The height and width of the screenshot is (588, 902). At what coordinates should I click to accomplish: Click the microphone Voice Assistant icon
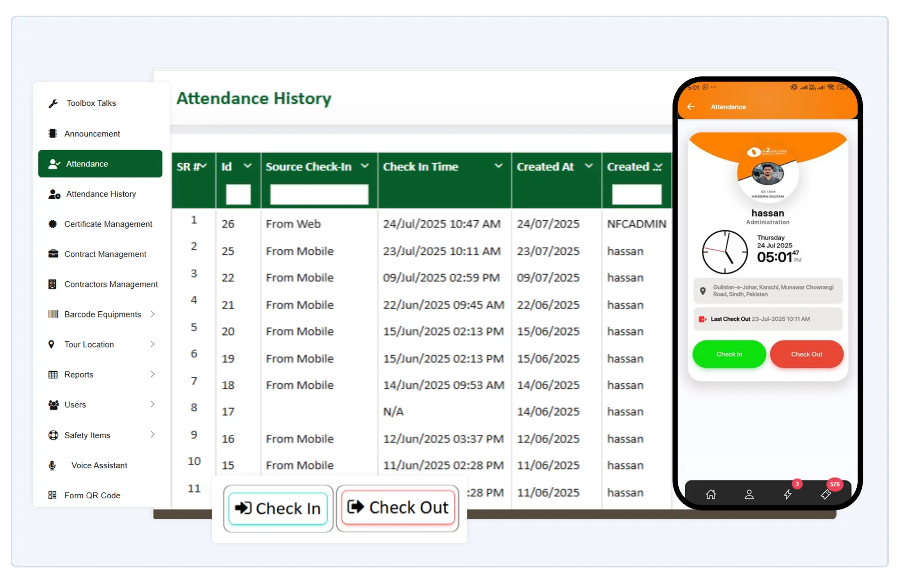(x=52, y=465)
